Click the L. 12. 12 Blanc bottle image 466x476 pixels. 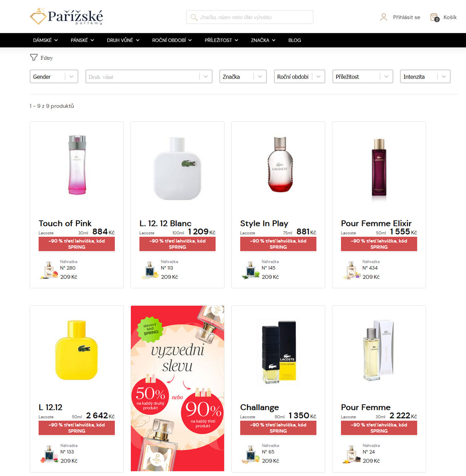[177, 169]
